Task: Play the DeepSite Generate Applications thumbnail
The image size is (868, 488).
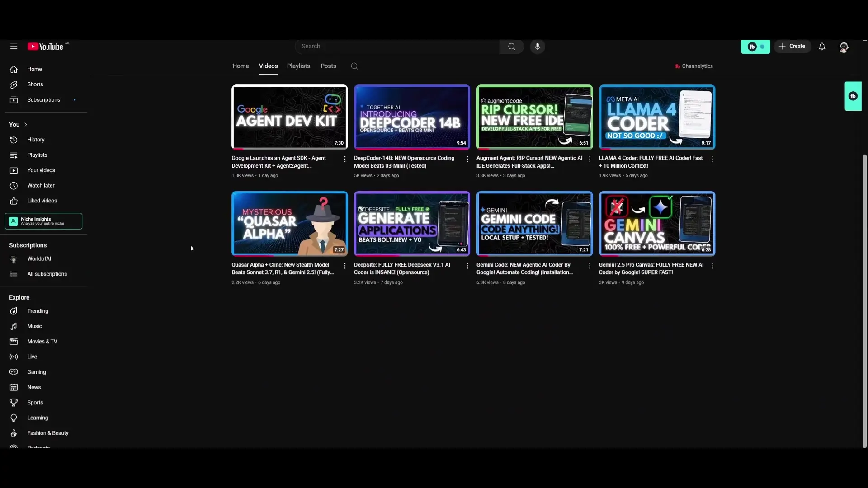Action: coord(412,224)
